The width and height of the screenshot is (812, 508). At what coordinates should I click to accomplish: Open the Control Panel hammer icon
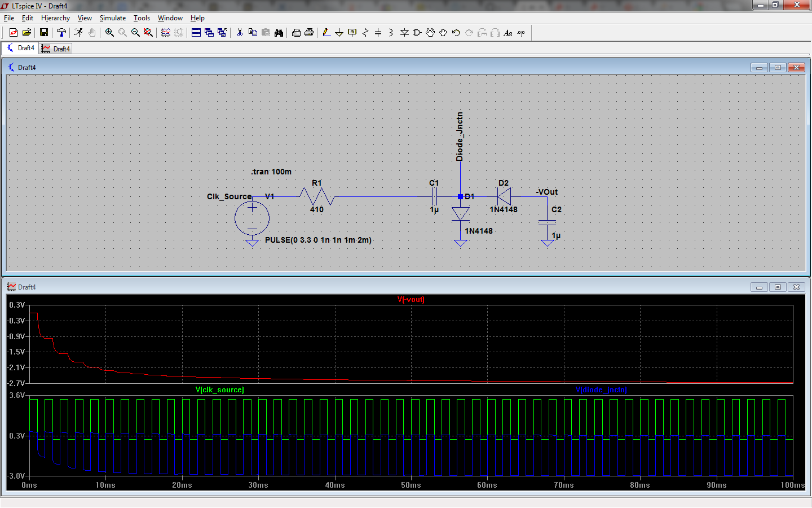click(61, 33)
